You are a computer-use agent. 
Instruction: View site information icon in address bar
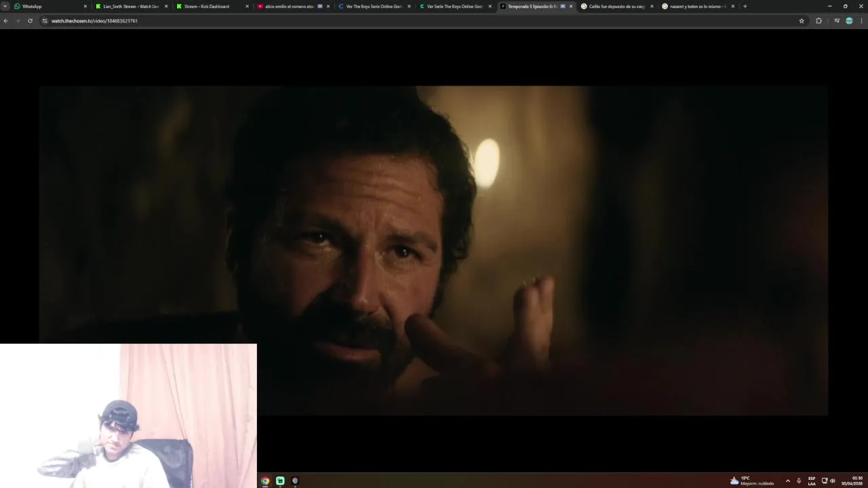tap(45, 21)
